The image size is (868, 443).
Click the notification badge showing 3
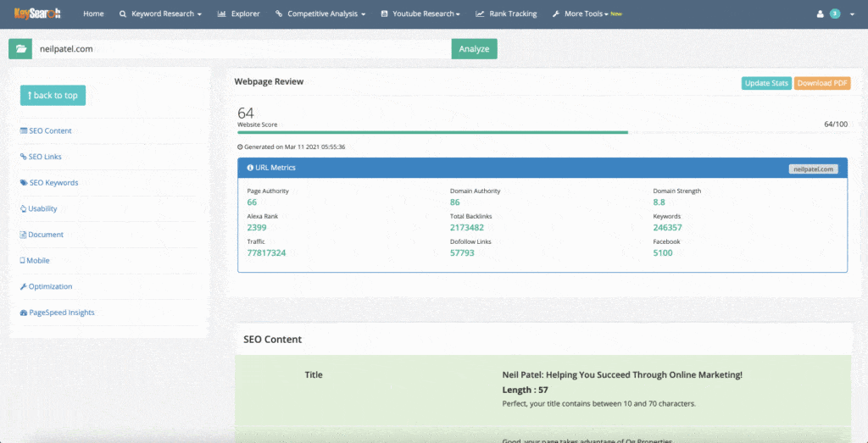tap(835, 14)
